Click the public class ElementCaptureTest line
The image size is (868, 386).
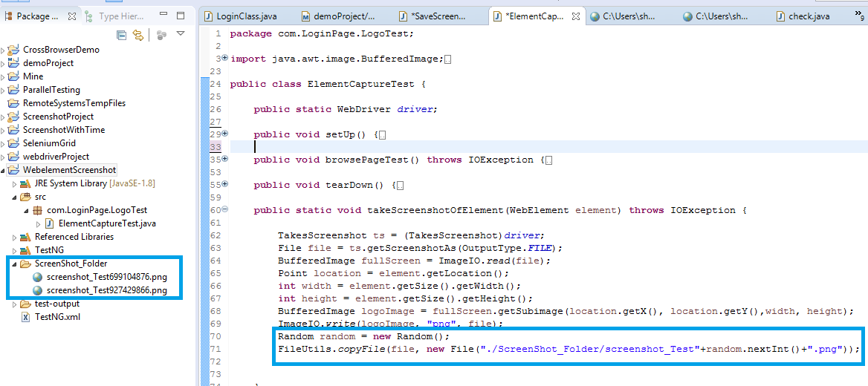pyautogui.click(x=328, y=84)
